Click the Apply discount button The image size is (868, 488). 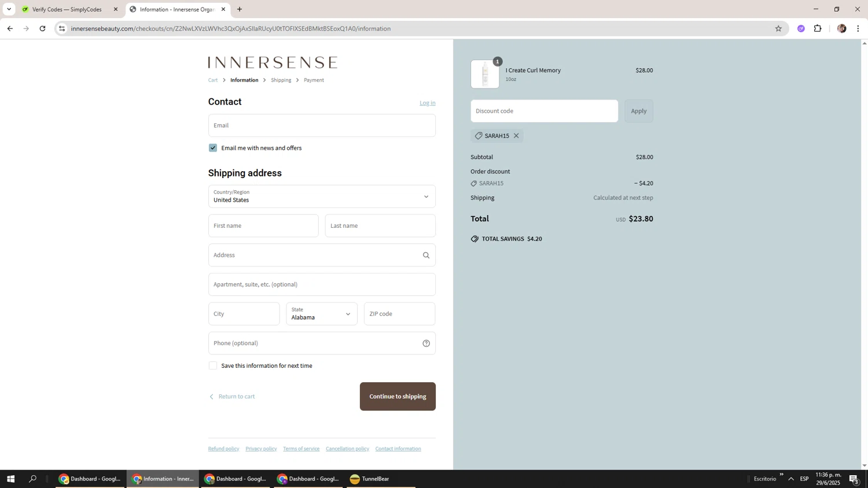(x=639, y=111)
